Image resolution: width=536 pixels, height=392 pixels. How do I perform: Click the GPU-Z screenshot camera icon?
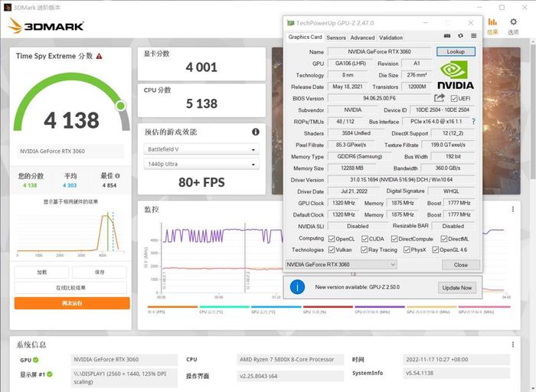(446, 36)
